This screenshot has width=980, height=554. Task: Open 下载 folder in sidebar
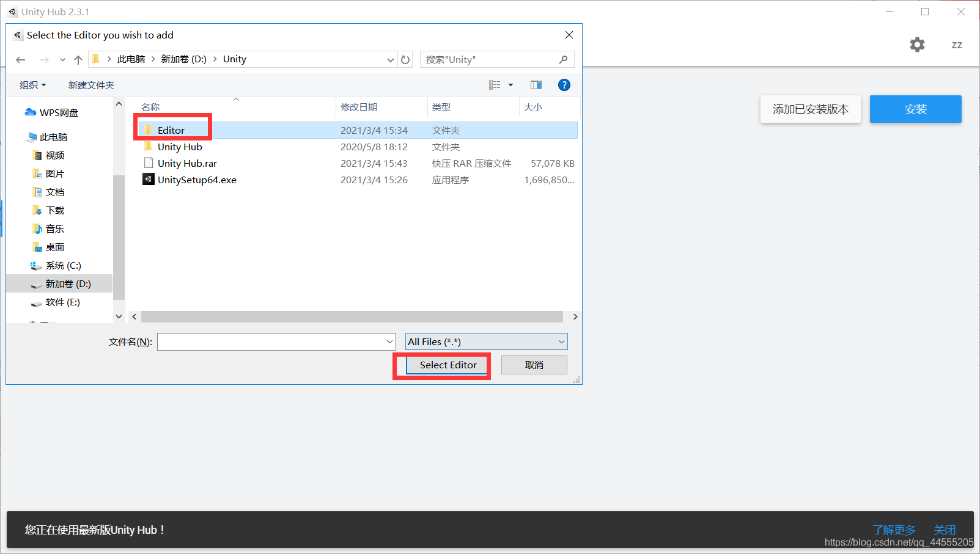click(54, 210)
